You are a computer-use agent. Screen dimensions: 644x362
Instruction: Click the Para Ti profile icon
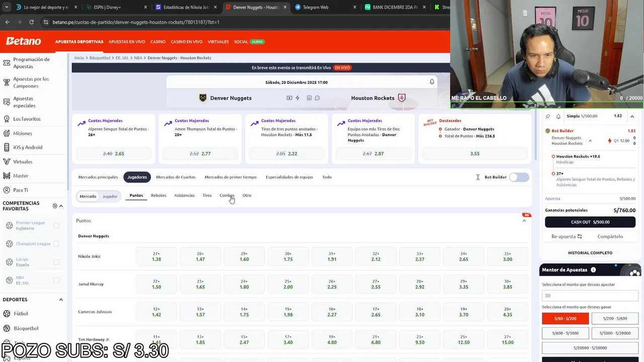[7, 190]
